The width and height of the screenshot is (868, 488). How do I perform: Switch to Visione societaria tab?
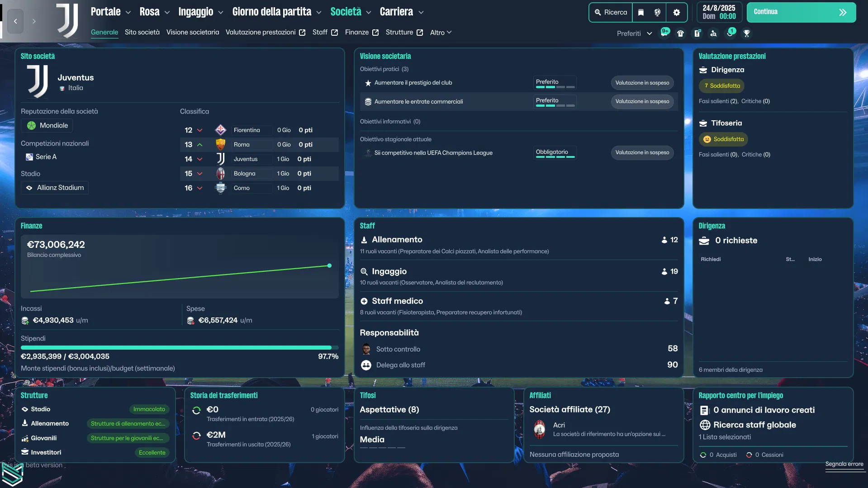tap(192, 32)
